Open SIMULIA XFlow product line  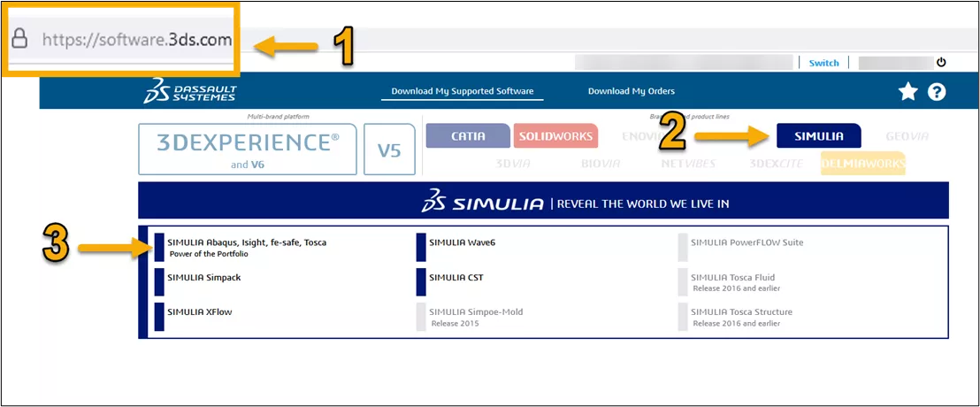(x=199, y=312)
